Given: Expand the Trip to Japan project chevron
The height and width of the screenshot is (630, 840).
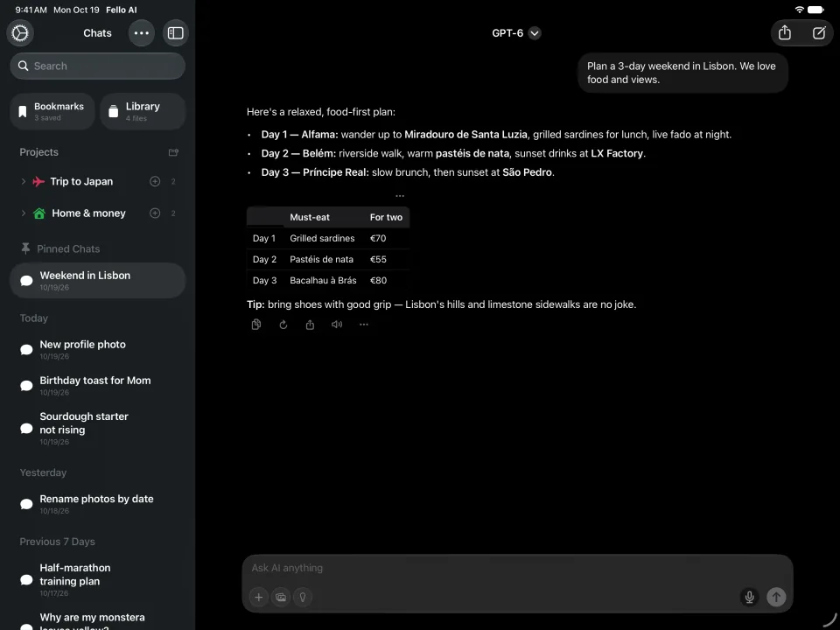Looking at the screenshot, I should 23,182.
